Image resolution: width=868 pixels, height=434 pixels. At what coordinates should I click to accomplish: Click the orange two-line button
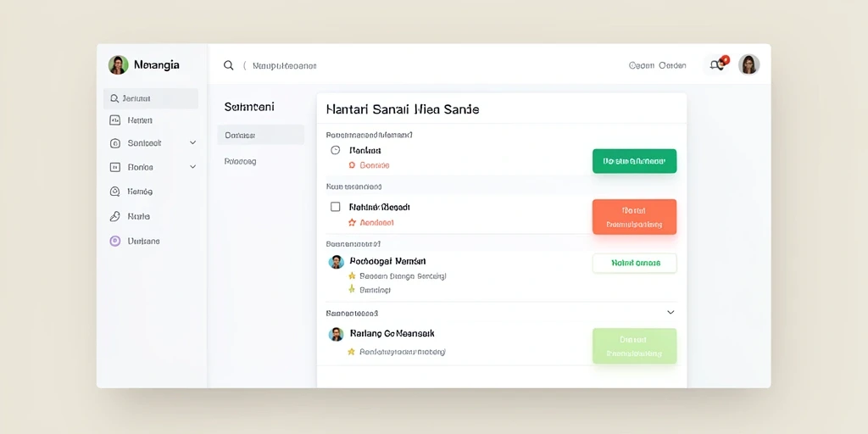click(x=634, y=217)
